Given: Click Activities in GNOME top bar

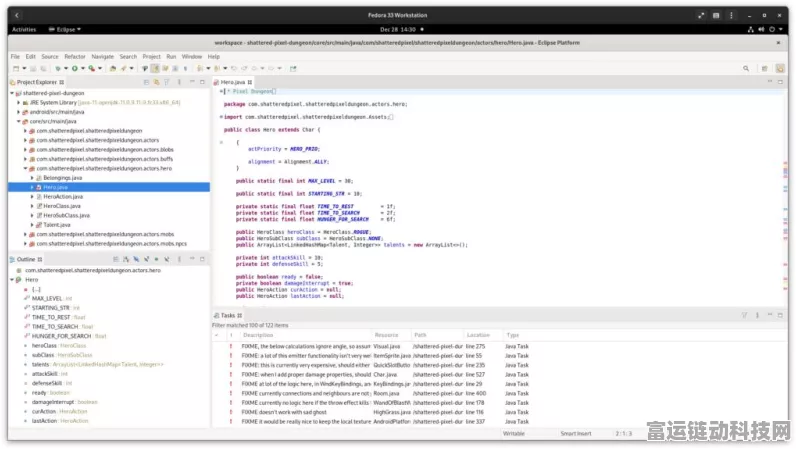Looking at the screenshot, I should (x=24, y=29).
